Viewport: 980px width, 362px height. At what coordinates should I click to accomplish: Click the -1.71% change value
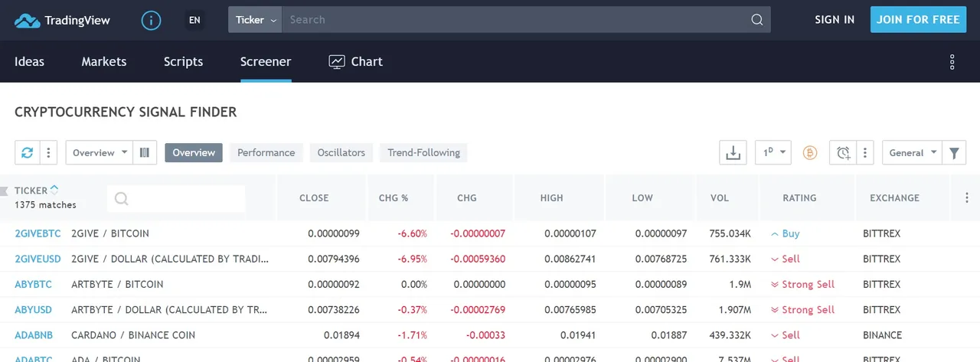413,334
